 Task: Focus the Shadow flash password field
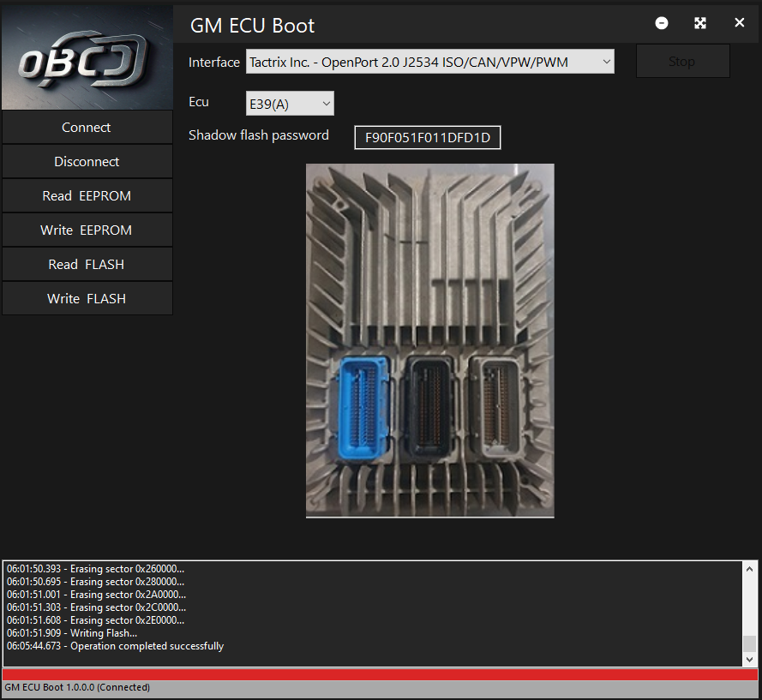(x=428, y=137)
